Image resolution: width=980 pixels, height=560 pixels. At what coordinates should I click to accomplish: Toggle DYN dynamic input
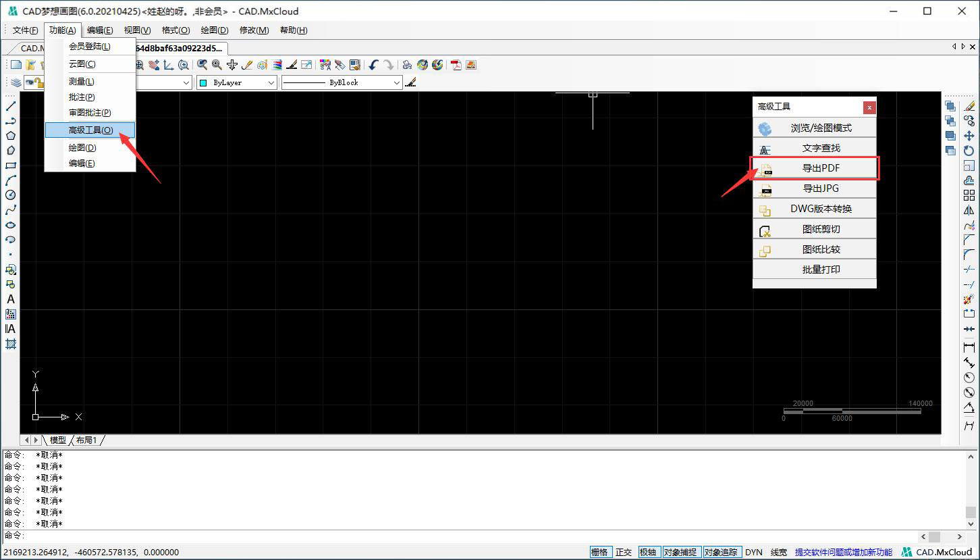754,553
